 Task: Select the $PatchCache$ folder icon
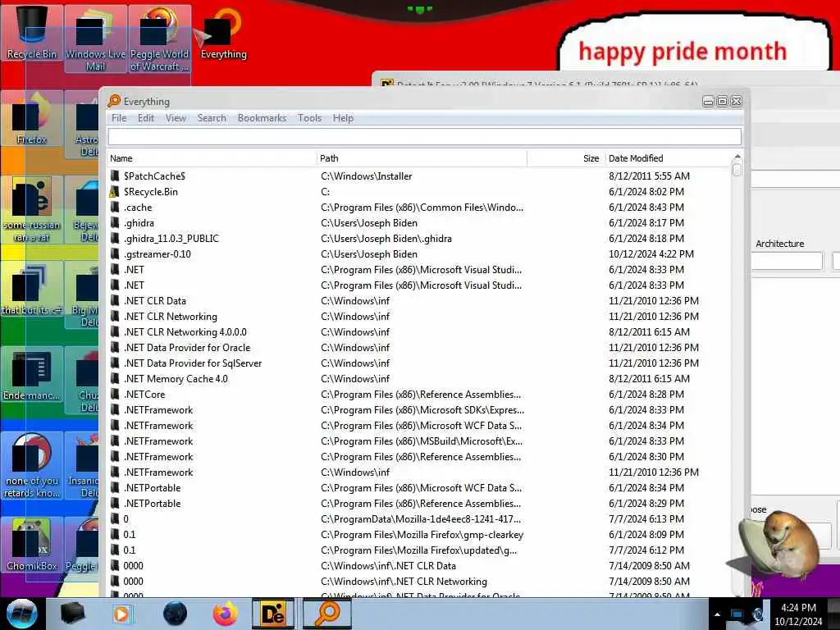[115, 176]
